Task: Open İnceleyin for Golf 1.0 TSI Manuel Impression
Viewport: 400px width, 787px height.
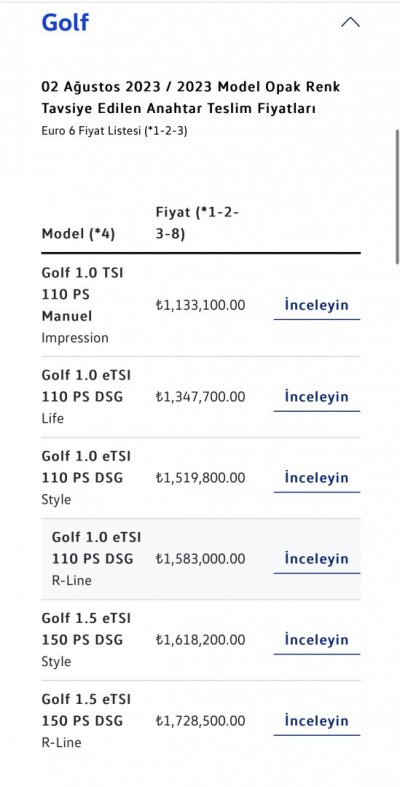Action: (x=317, y=305)
